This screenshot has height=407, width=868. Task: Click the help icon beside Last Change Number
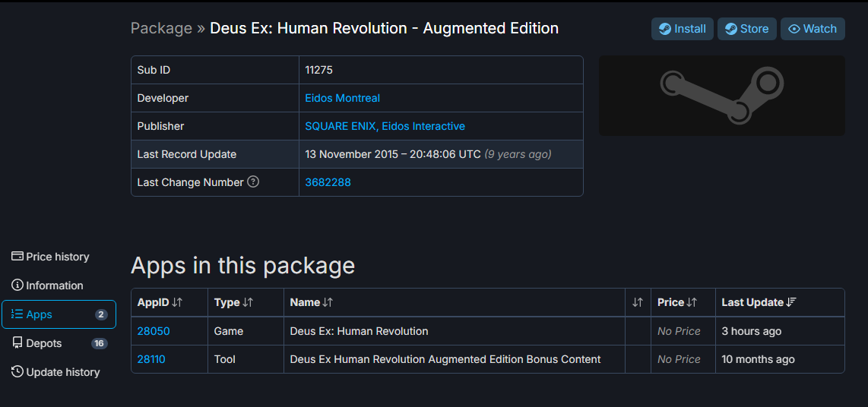[x=253, y=182]
